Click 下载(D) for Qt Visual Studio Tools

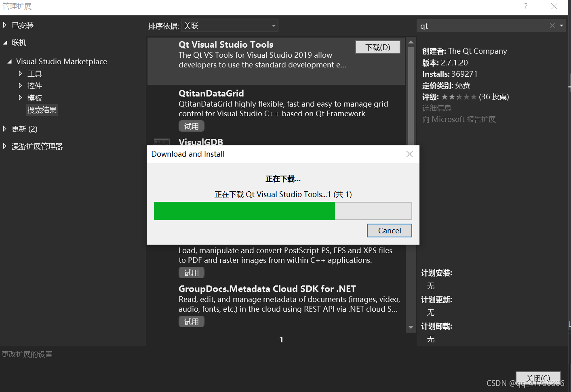click(x=378, y=47)
